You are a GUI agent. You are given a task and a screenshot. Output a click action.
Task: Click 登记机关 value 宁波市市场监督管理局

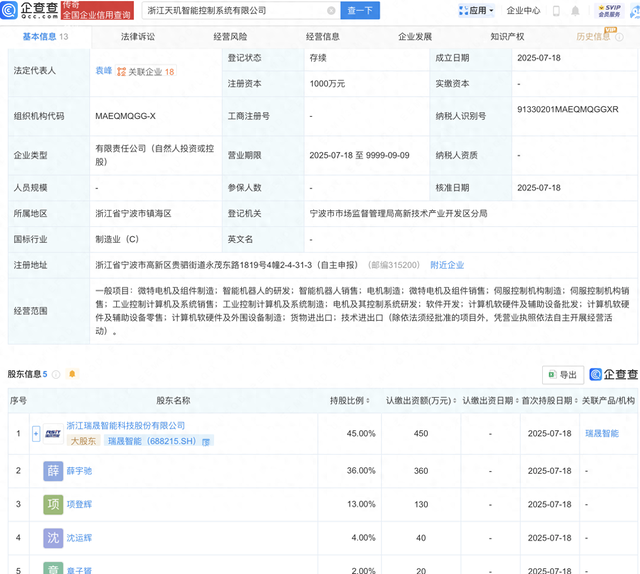tap(398, 214)
